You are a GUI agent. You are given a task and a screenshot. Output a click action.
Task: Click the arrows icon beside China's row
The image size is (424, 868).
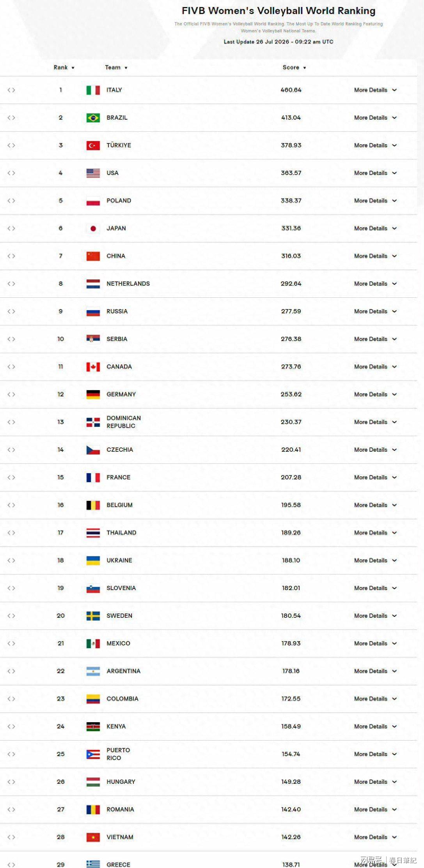pos(11,256)
